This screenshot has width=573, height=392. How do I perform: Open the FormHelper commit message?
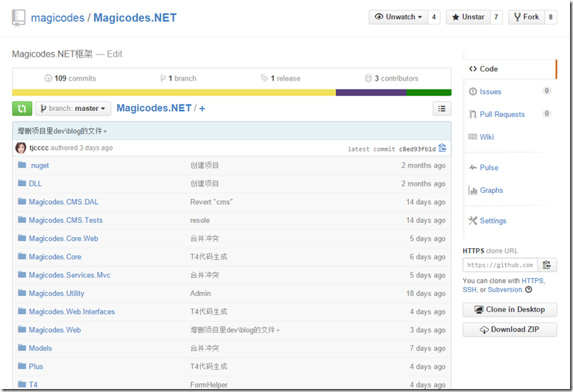point(209,385)
